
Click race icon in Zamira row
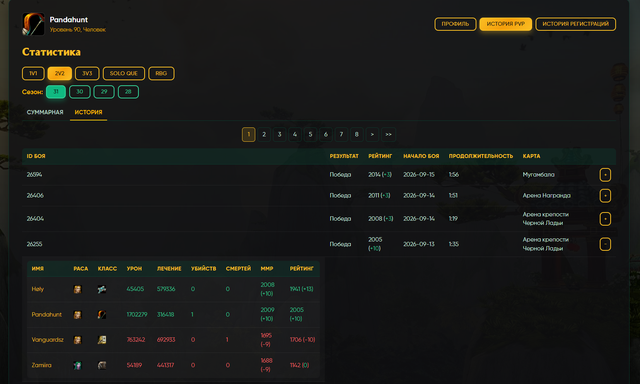click(x=77, y=365)
